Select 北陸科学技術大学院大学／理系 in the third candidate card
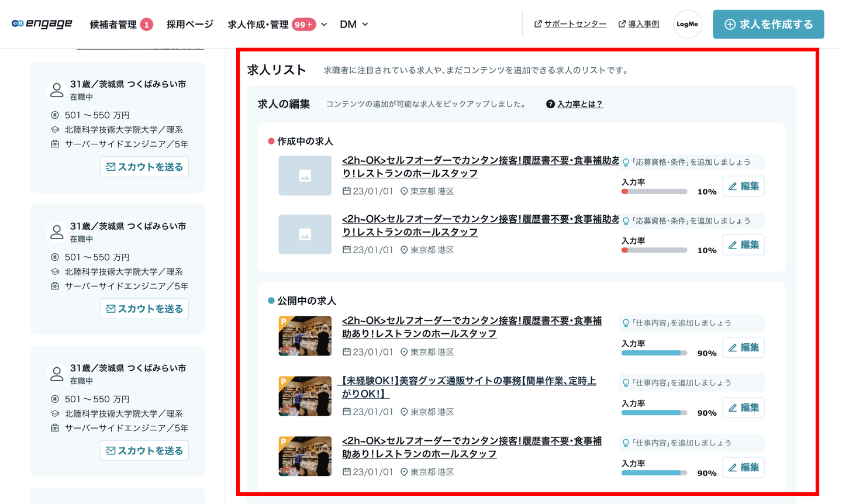Image resolution: width=842 pixels, height=504 pixels. [x=123, y=413]
